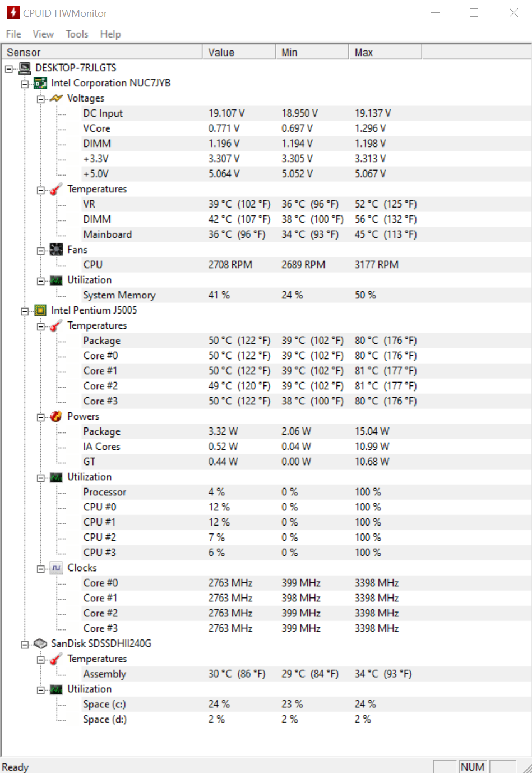
Task: Click the DESKTOP-7RJLGTS computer icon
Action: click(25, 68)
